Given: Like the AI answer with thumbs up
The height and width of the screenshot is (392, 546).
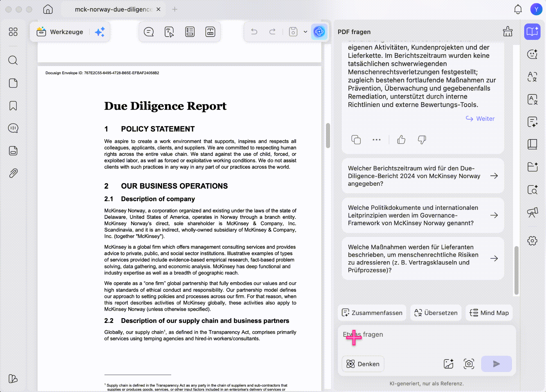Looking at the screenshot, I should 401,140.
